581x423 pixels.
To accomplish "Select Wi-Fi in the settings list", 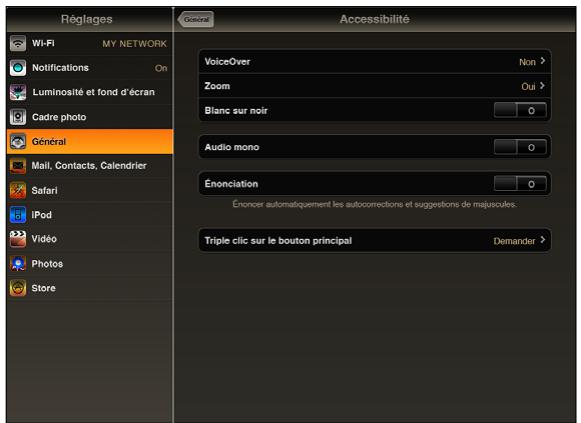I will coord(90,43).
